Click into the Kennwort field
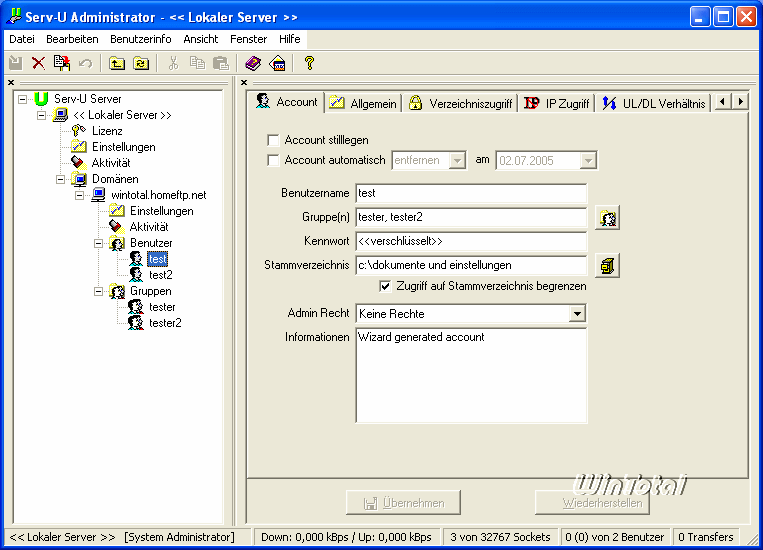Image resolution: width=763 pixels, height=550 pixels. 471,241
